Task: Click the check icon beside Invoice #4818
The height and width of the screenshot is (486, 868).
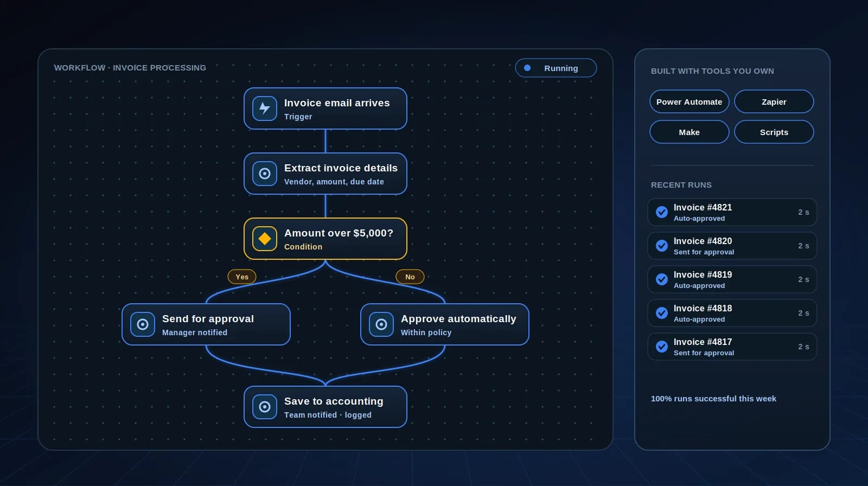Action: pyautogui.click(x=662, y=313)
